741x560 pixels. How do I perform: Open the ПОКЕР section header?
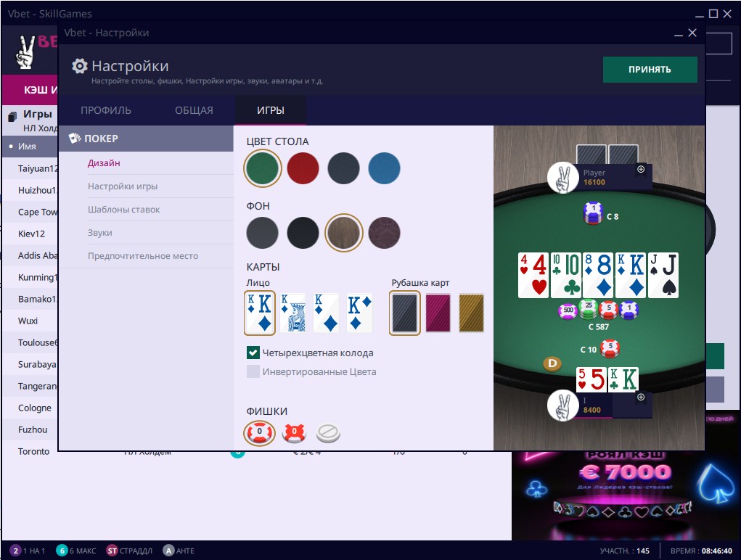click(146, 139)
